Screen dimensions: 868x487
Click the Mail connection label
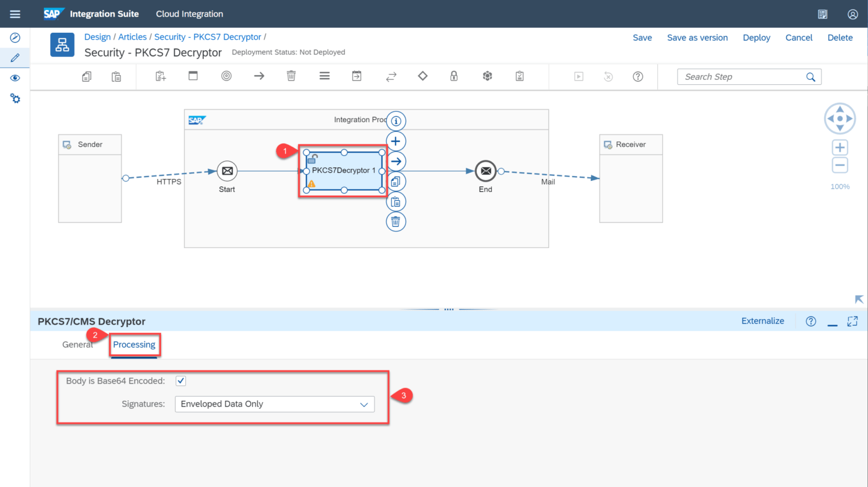pyautogui.click(x=548, y=182)
